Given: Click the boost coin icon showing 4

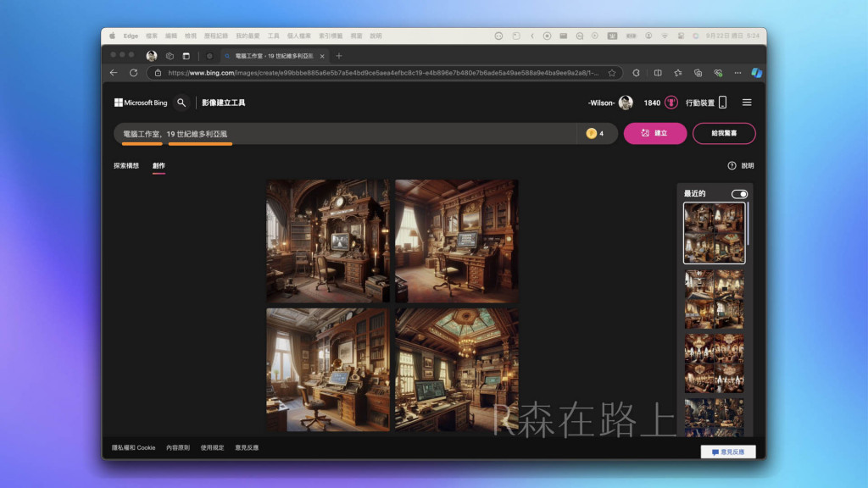Looking at the screenshot, I should (x=591, y=133).
